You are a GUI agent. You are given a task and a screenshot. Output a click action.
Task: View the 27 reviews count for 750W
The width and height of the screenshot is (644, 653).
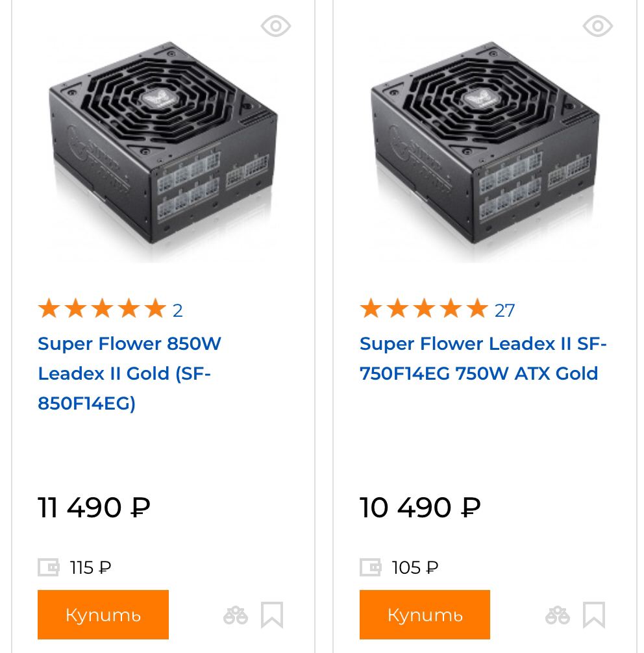point(504,310)
